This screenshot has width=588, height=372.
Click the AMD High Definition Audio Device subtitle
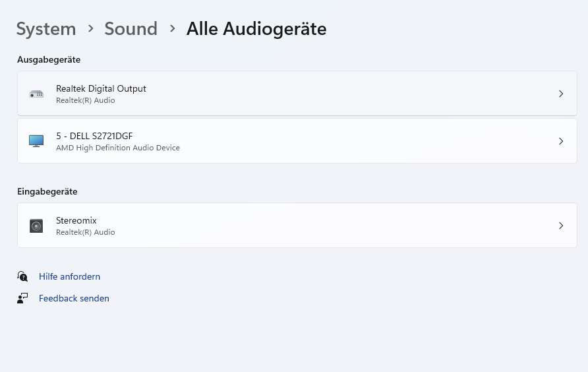(x=118, y=148)
